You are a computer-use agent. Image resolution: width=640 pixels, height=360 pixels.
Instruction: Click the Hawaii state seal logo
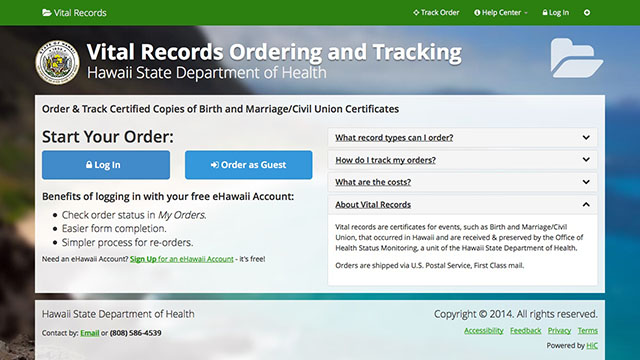(57, 62)
